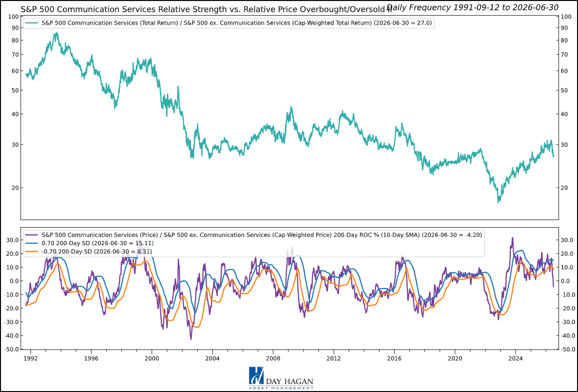Select the teal Total Return legend entry
This screenshot has height=392, width=578.
click(x=229, y=22)
